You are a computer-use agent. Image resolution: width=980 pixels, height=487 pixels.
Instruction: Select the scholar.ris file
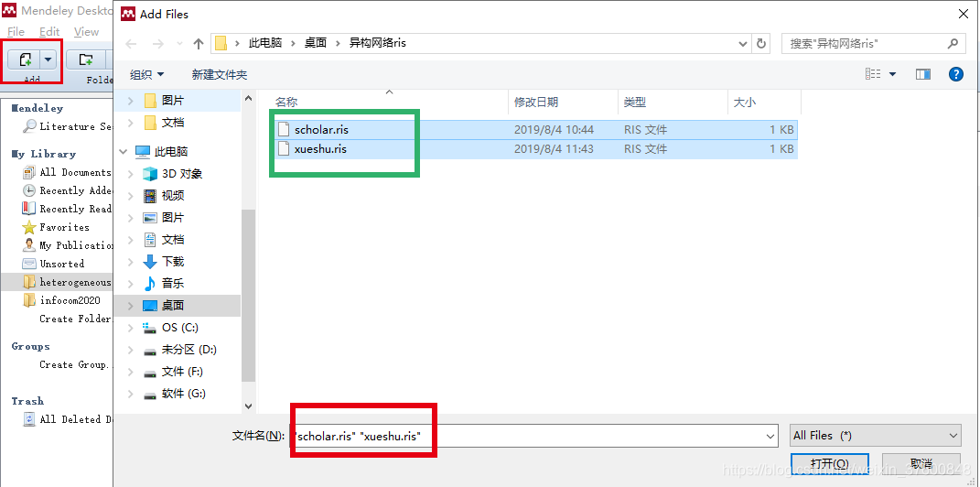click(535, 130)
